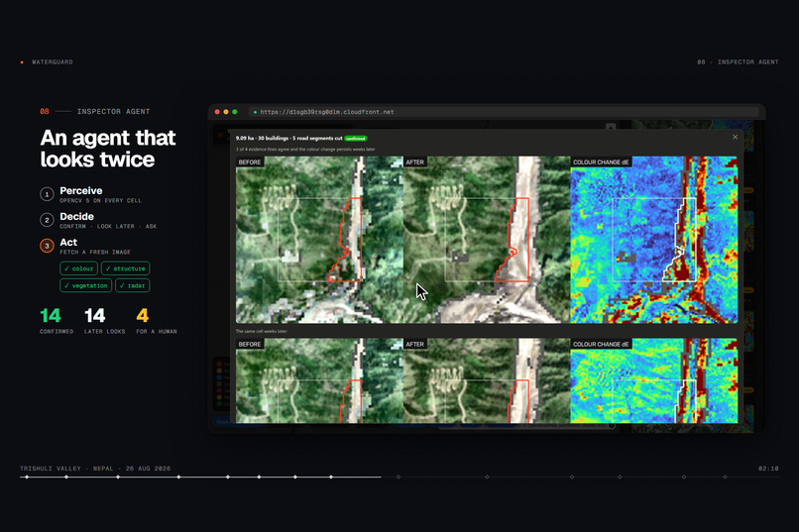Viewport: 799px width, 532px height.
Task: Click the yellow '4' FOR A HUMAN count
Action: [x=142, y=316]
